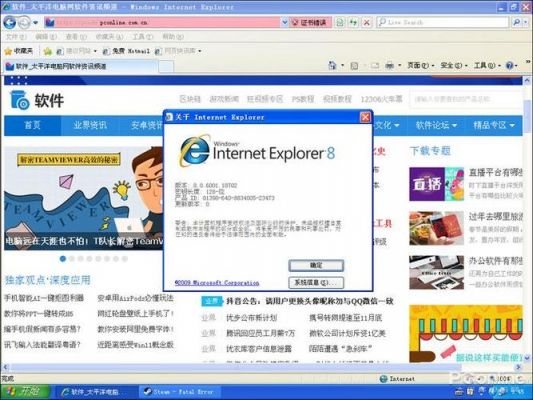Select the 软件_太平洋电脑网 browser tab
The width and height of the screenshot is (533, 400).
(81, 66)
